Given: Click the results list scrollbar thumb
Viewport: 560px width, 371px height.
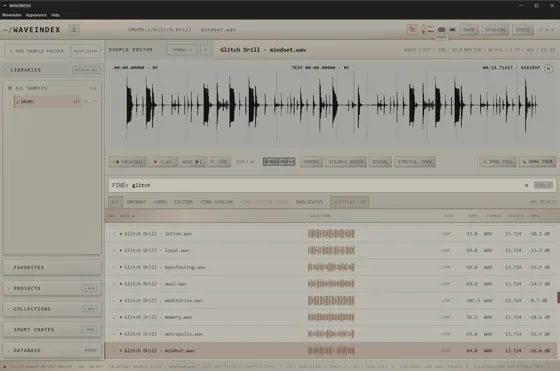Looking at the screenshot, I should click(558, 297).
